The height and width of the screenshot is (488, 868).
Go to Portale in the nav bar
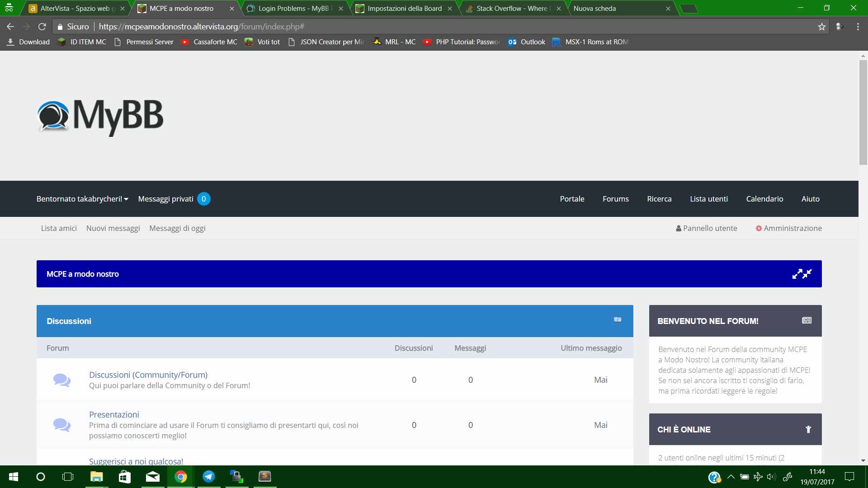[572, 199]
